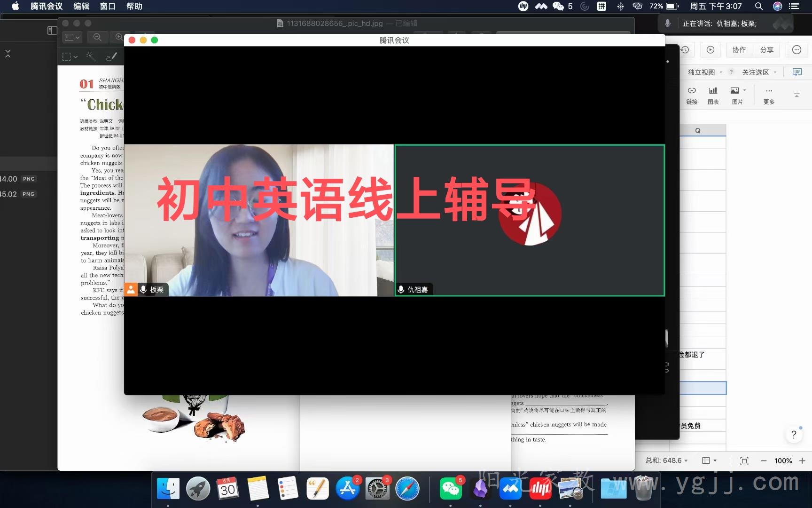This screenshot has height=508, width=812.
Task: Click version history clock icon in spreadsheet
Action: (x=685, y=50)
